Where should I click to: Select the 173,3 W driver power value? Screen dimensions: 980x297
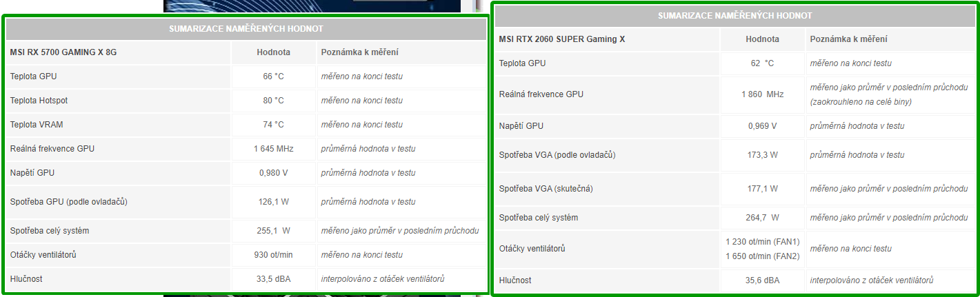[x=762, y=155]
